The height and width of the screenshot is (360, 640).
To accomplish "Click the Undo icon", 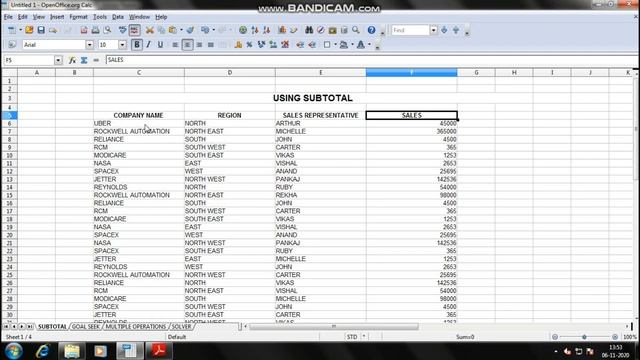I will [x=205, y=30].
